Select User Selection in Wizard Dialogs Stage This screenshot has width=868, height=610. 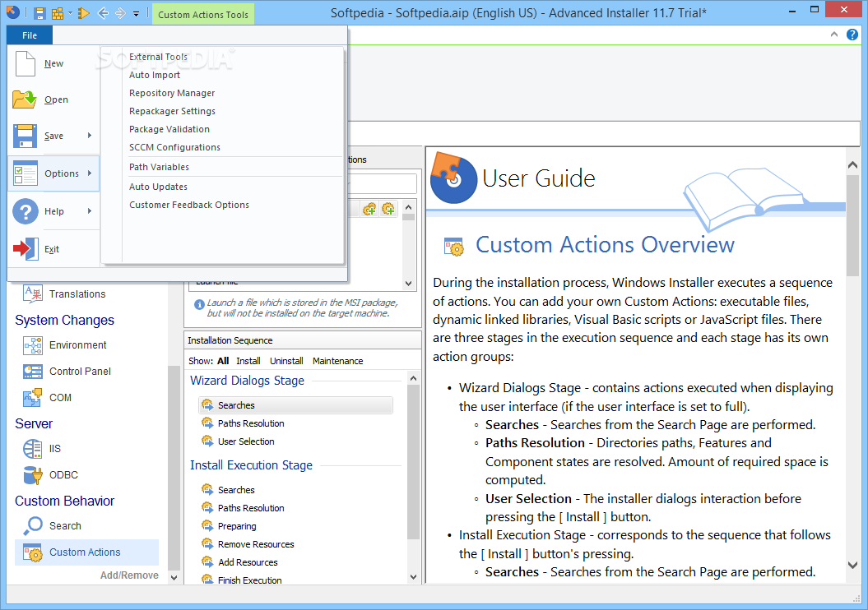246,441
